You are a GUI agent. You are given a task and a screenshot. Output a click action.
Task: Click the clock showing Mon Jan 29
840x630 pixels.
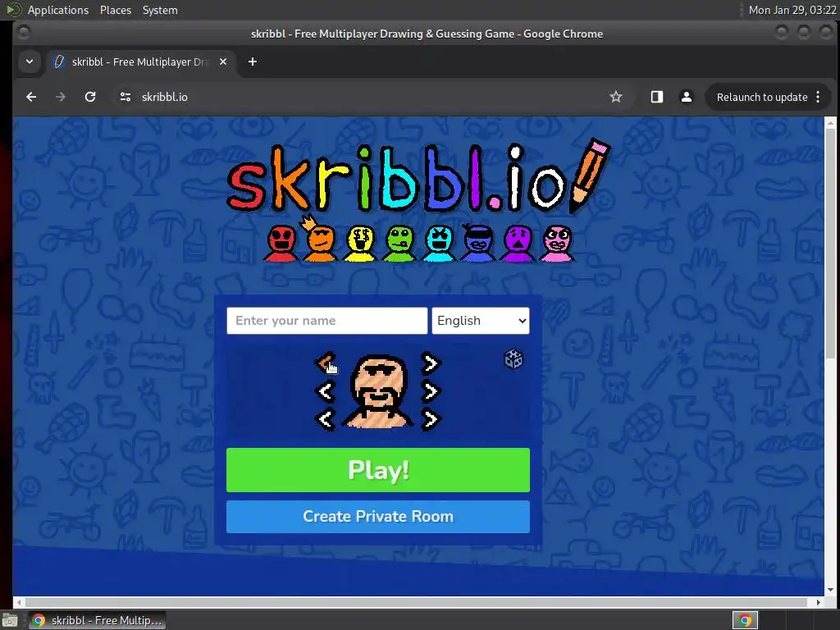coord(792,10)
